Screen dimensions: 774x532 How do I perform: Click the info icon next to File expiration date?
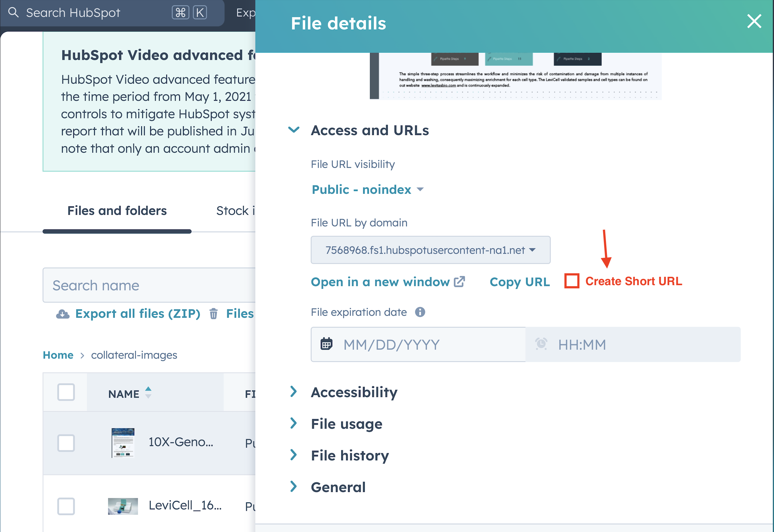click(x=420, y=312)
